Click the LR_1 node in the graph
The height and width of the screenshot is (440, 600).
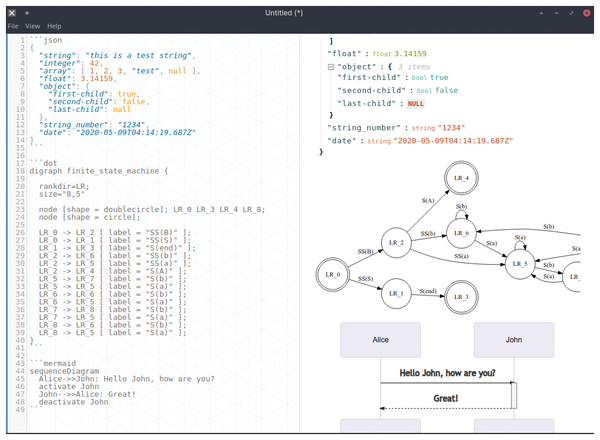pos(396,293)
